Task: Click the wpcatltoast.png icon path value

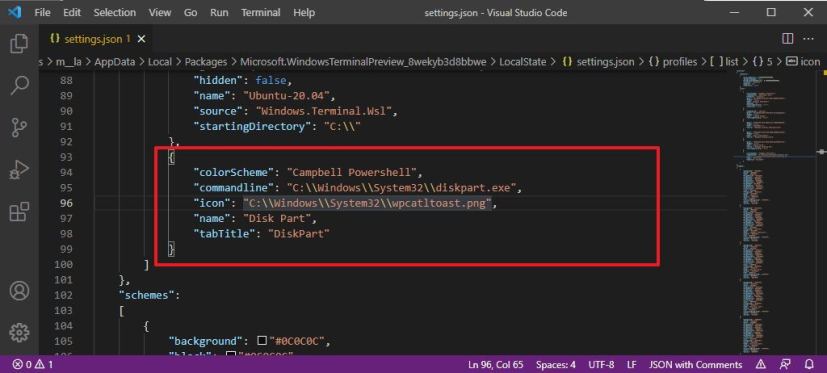Action: coord(367,203)
